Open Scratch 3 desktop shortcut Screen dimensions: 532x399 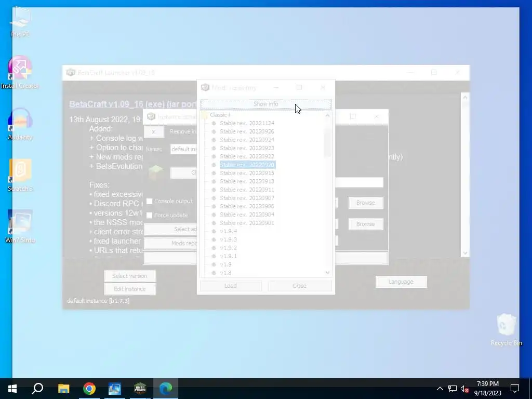click(x=20, y=175)
